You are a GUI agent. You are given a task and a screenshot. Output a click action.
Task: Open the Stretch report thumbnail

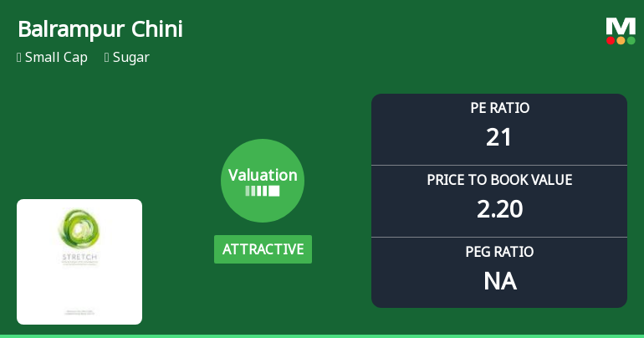pos(79,262)
